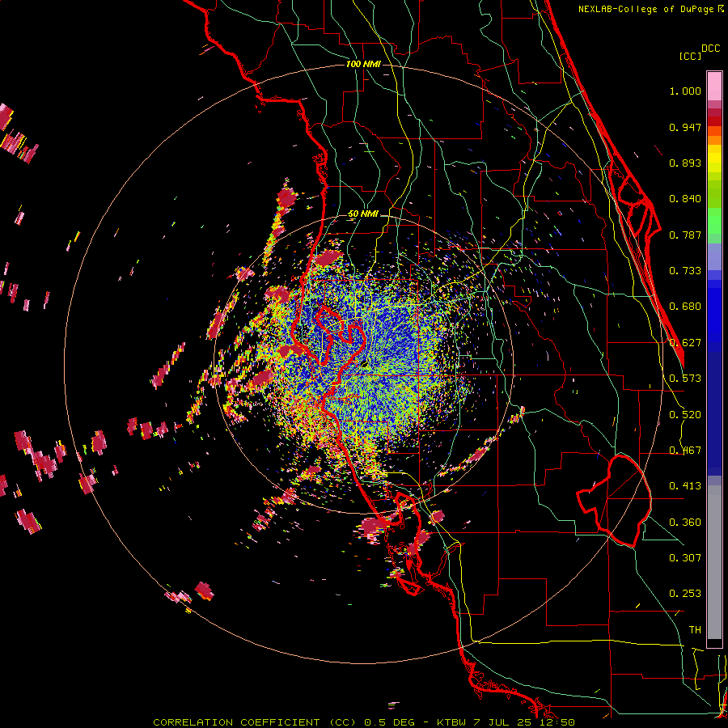
Task: Pick the bright red color bar segment
Action: coord(714,121)
